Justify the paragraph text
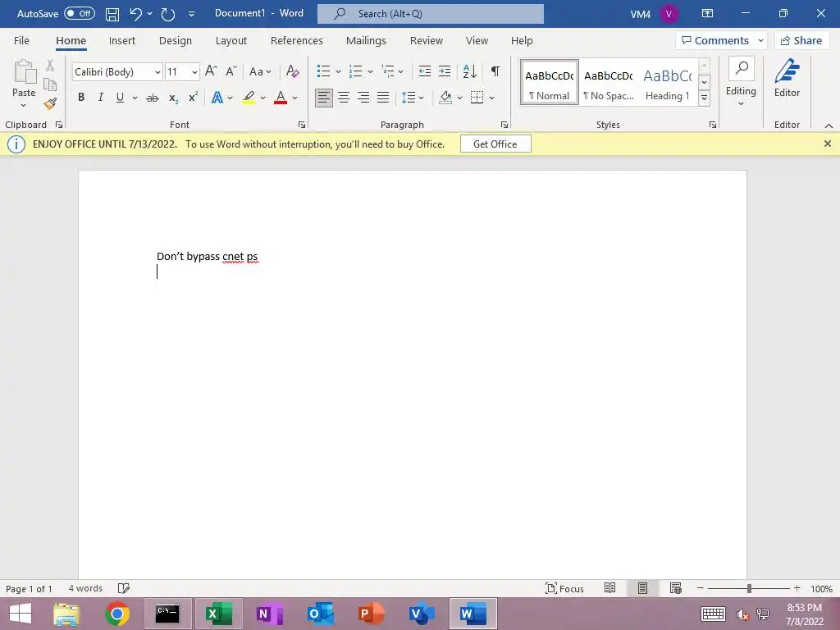 [383, 98]
